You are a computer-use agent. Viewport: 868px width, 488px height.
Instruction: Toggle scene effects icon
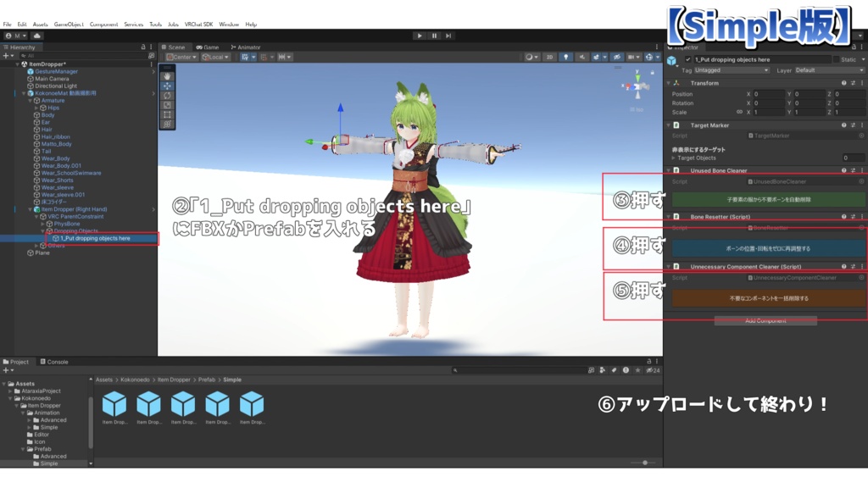[x=596, y=57]
